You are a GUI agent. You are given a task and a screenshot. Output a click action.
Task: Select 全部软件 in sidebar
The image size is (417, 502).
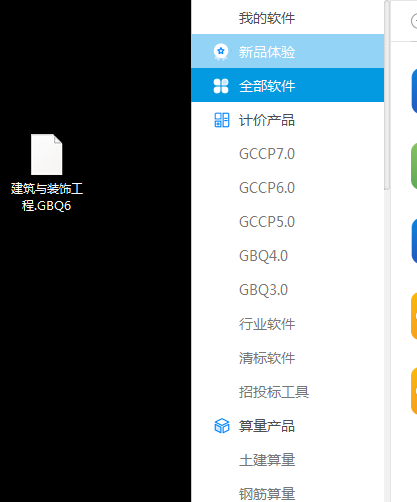[x=287, y=85]
